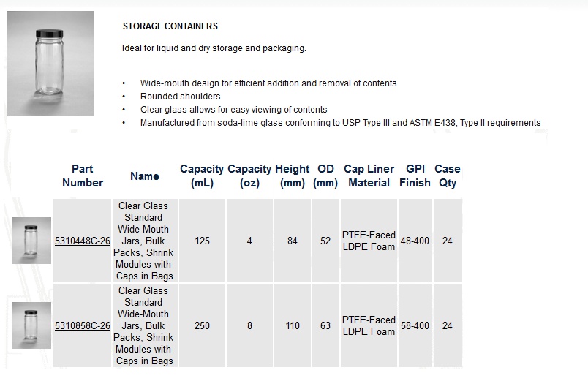
Task: Click the Case Qty column header
Action: click(x=448, y=176)
